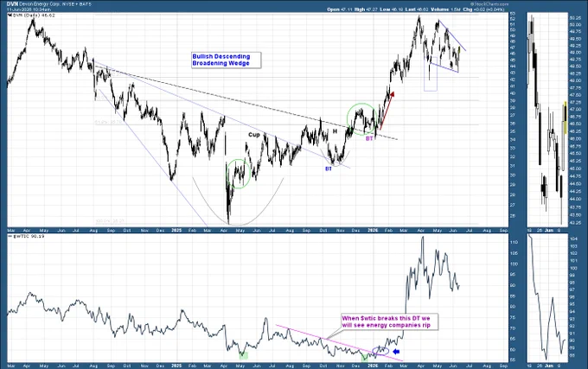Click the Open 47.11 value in header

(339, 10)
